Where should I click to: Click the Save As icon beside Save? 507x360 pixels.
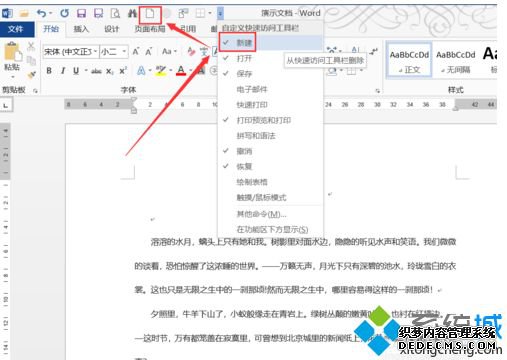click(98, 13)
